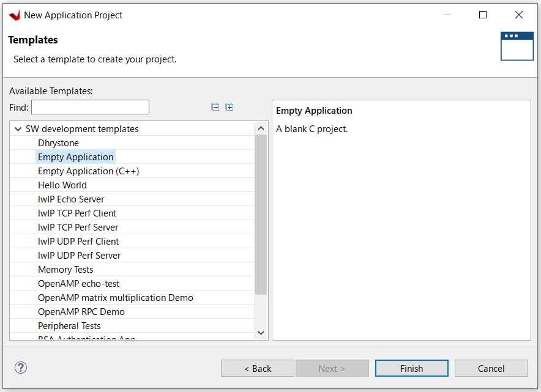
Task: Click the template list scroll down arrow
Action: (x=261, y=333)
